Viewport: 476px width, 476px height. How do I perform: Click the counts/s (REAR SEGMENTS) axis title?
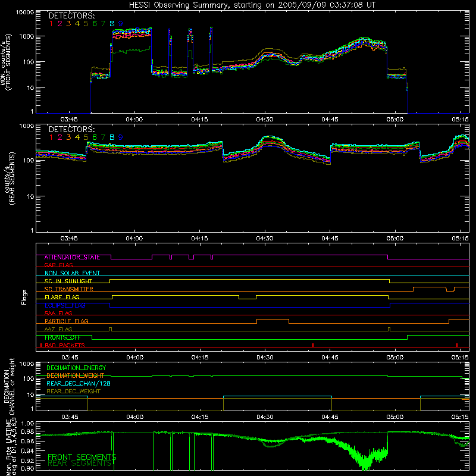click(10, 178)
